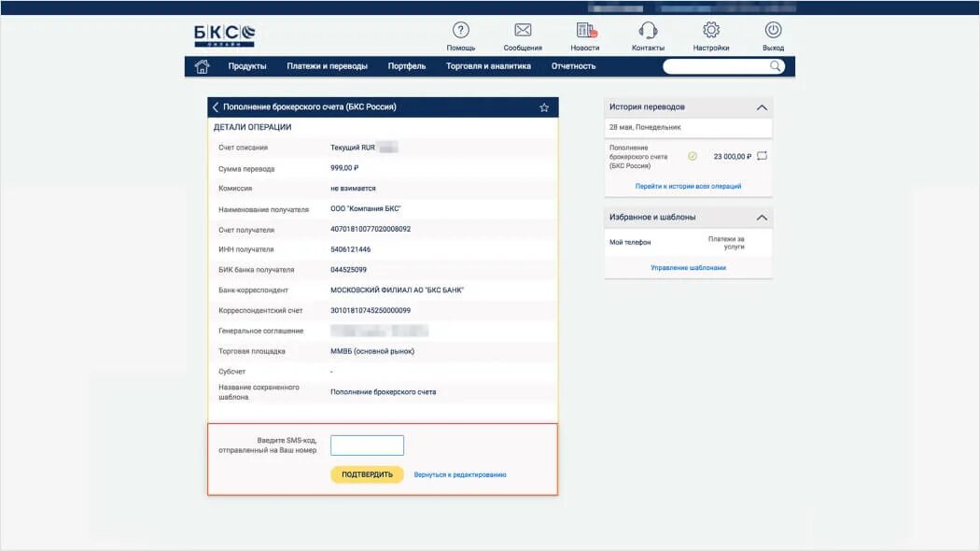Click the green status checkmark in history

[693, 156]
